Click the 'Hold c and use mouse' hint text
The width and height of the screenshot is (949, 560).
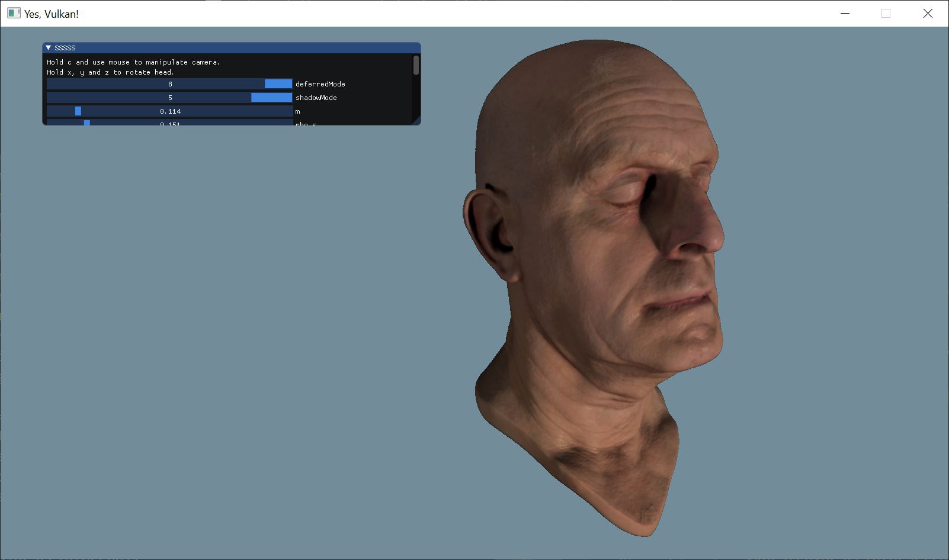click(133, 62)
